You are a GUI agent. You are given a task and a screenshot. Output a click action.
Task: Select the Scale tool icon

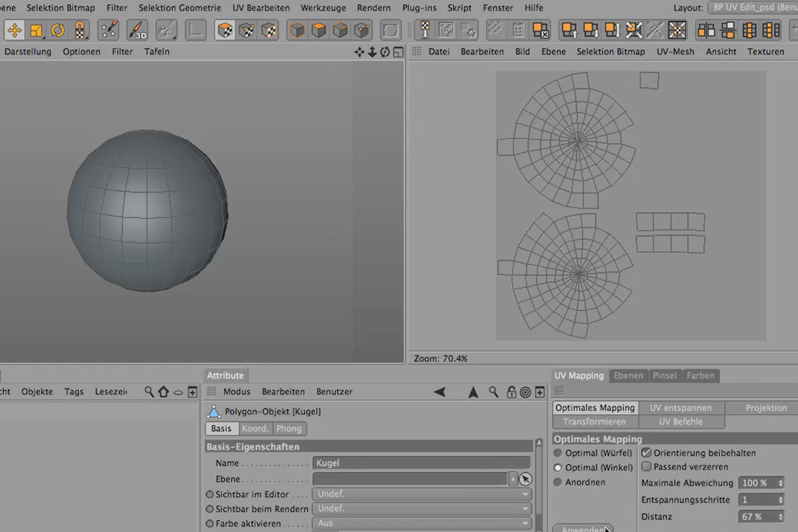pyautogui.click(x=36, y=30)
